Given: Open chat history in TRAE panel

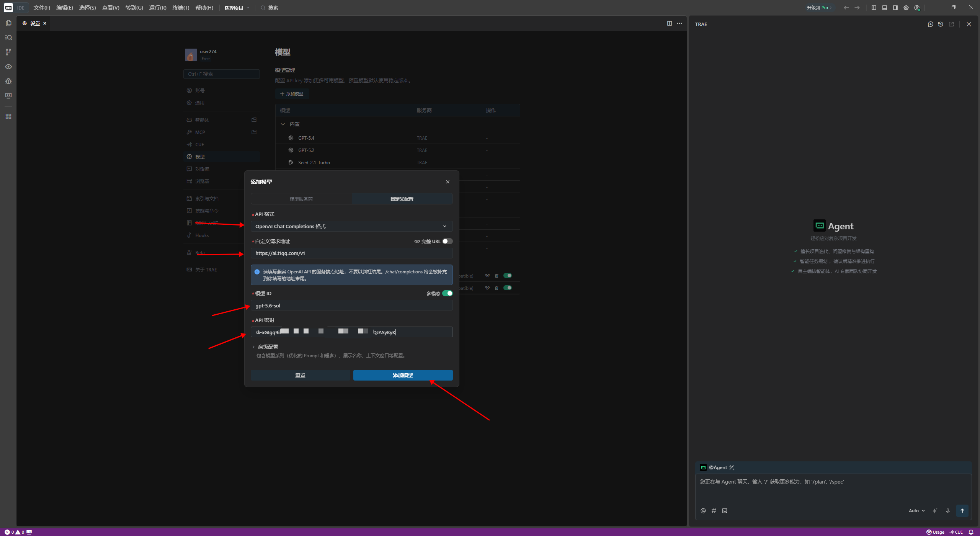Looking at the screenshot, I should coord(941,24).
